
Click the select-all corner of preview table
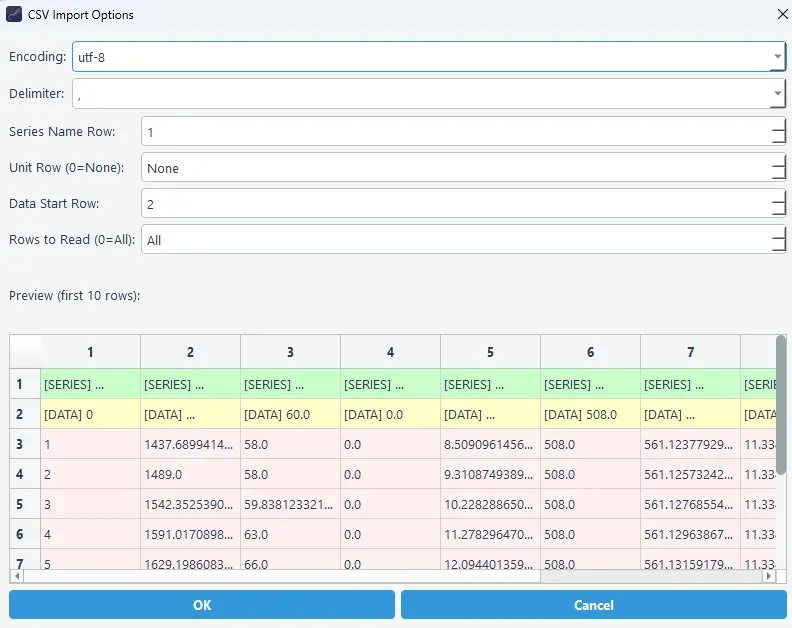pos(25,352)
